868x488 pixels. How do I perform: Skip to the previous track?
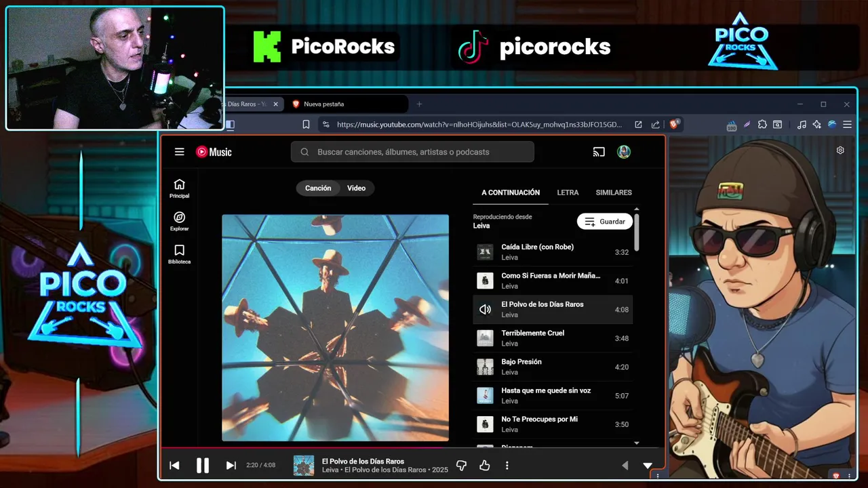pyautogui.click(x=174, y=466)
